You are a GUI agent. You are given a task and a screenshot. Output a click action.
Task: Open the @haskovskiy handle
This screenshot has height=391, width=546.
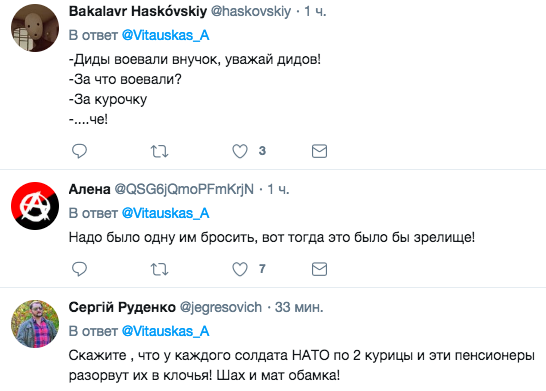coord(251,11)
